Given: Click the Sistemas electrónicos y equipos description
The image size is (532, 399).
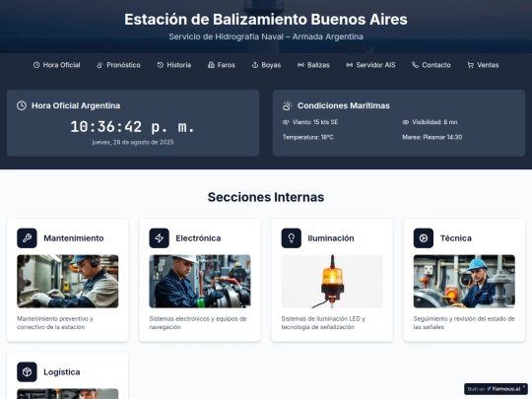Looking at the screenshot, I should click(198, 323).
